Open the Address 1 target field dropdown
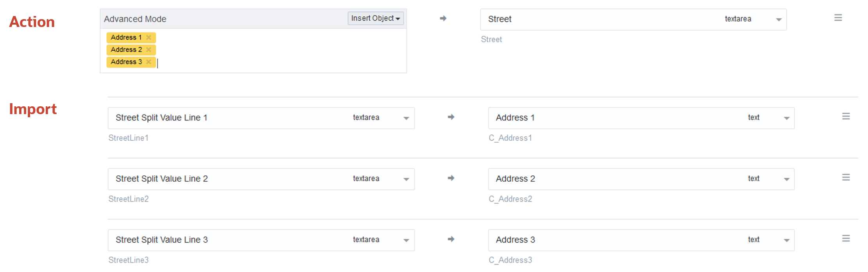Viewport: 868px width, 272px height. click(786, 118)
